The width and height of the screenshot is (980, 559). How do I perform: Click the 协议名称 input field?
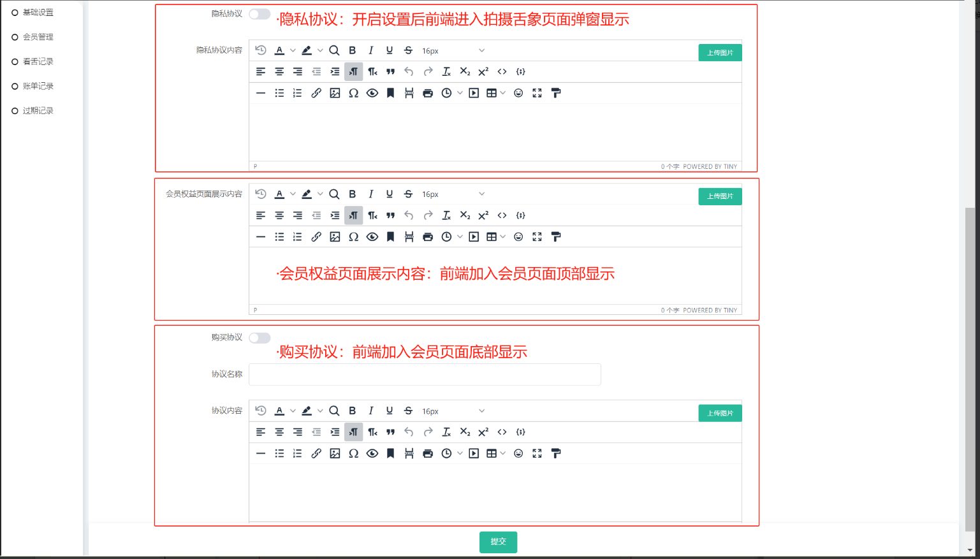click(x=425, y=374)
